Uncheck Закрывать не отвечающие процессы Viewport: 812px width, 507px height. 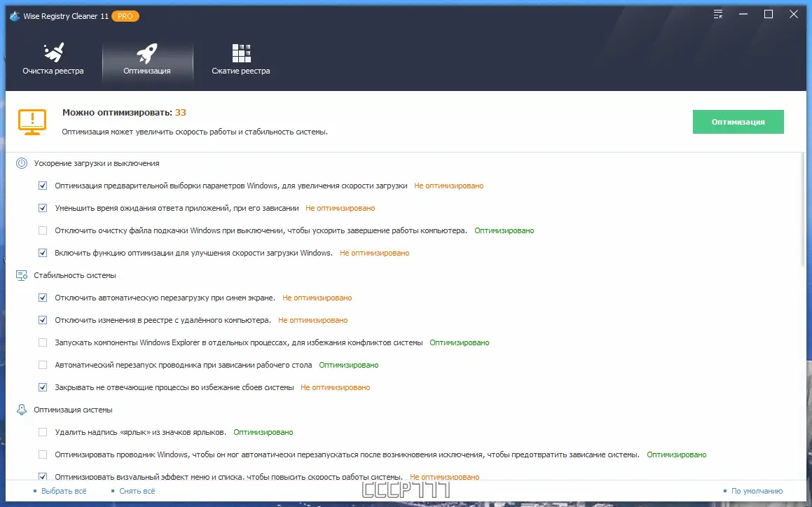point(43,387)
